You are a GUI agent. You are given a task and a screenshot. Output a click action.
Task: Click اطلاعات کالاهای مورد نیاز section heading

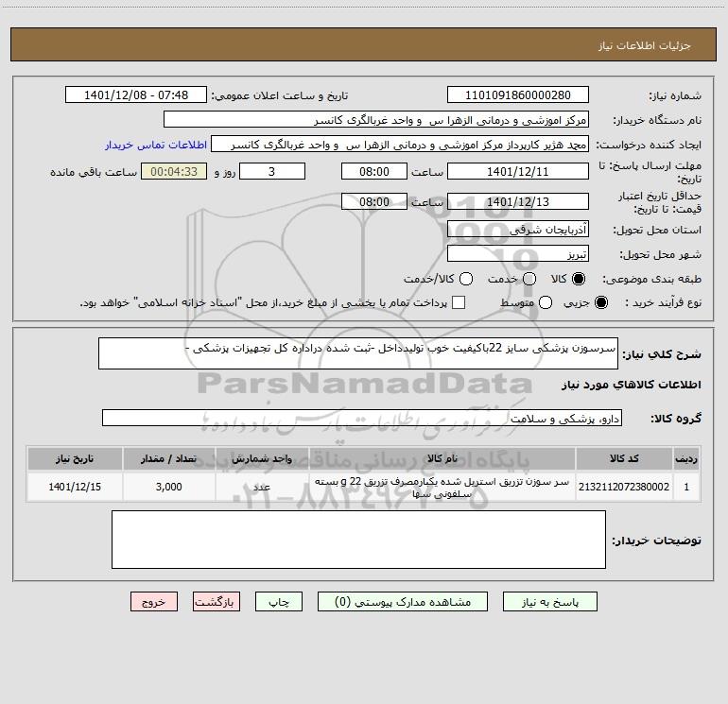(631, 385)
